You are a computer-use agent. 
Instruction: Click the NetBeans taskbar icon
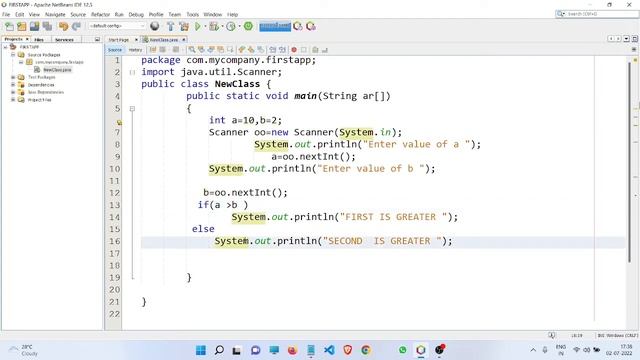[x=421, y=350]
